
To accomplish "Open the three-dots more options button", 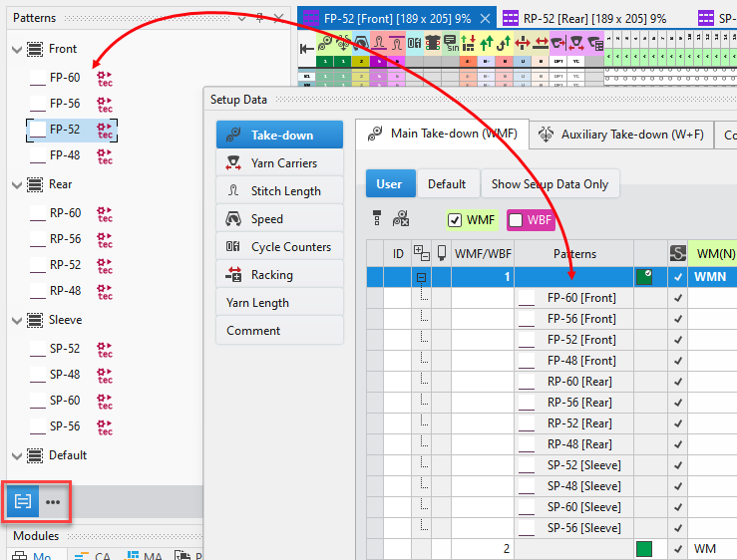I will tap(53, 501).
